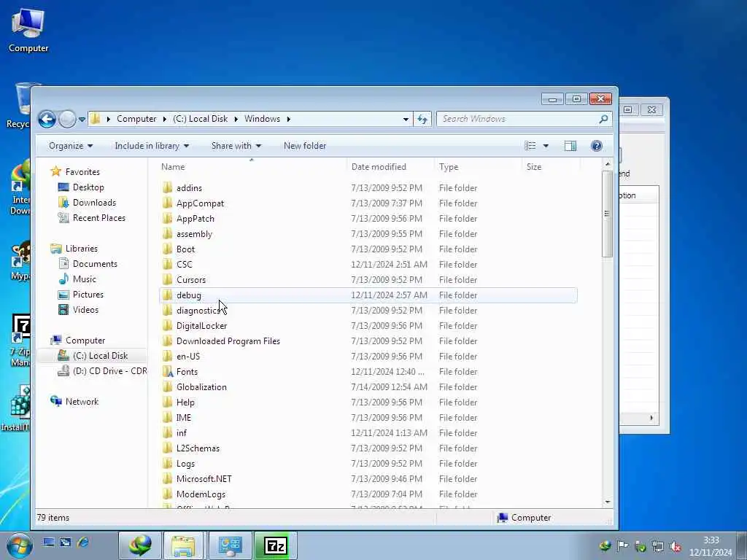The width and height of the screenshot is (747, 560).
Task: Open Internet Download Manager taskbar icon
Action: click(140, 545)
